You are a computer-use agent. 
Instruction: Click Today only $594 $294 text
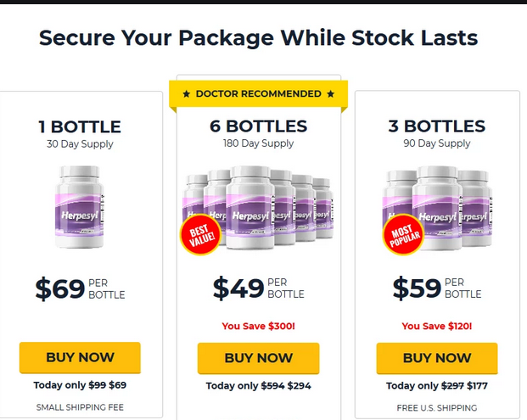pyautogui.click(x=259, y=386)
